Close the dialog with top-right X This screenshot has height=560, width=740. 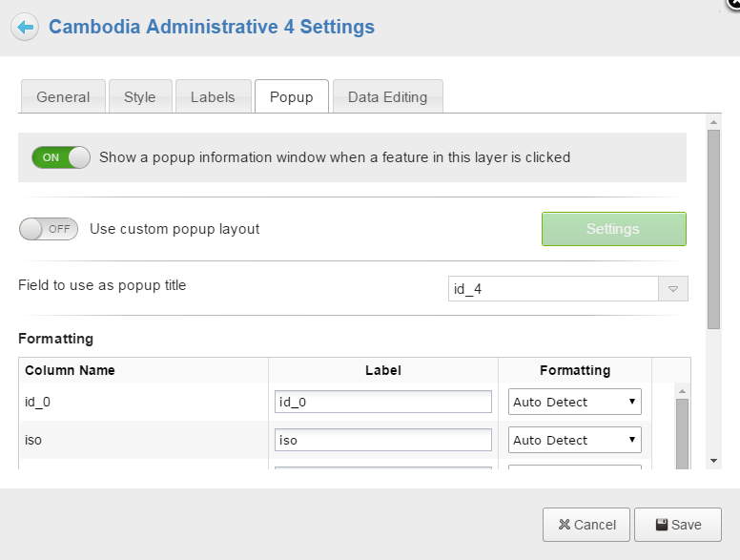(x=734, y=4)
